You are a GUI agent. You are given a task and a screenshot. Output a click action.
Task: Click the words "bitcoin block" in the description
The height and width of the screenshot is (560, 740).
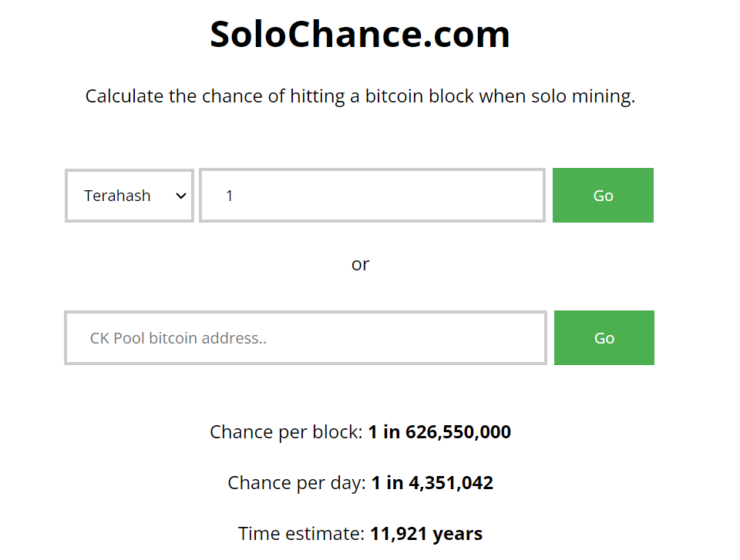pyautogui.click(x=419, y=97)
